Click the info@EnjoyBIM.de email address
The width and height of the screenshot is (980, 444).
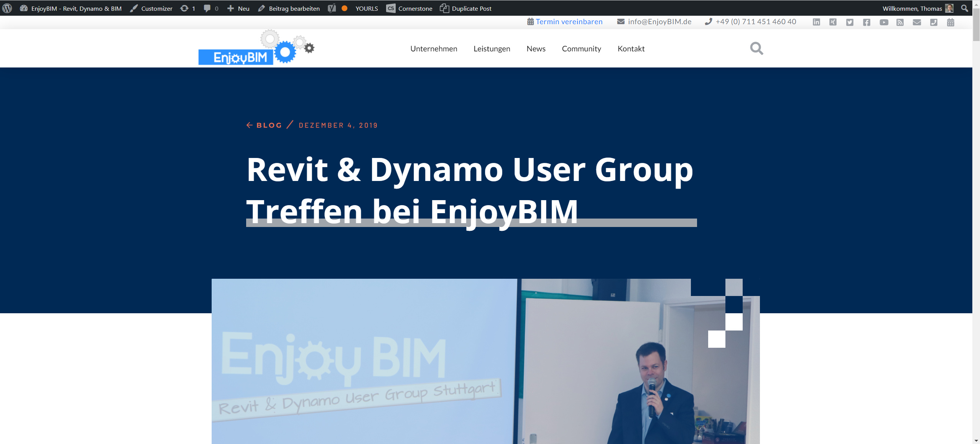point(659,21)
